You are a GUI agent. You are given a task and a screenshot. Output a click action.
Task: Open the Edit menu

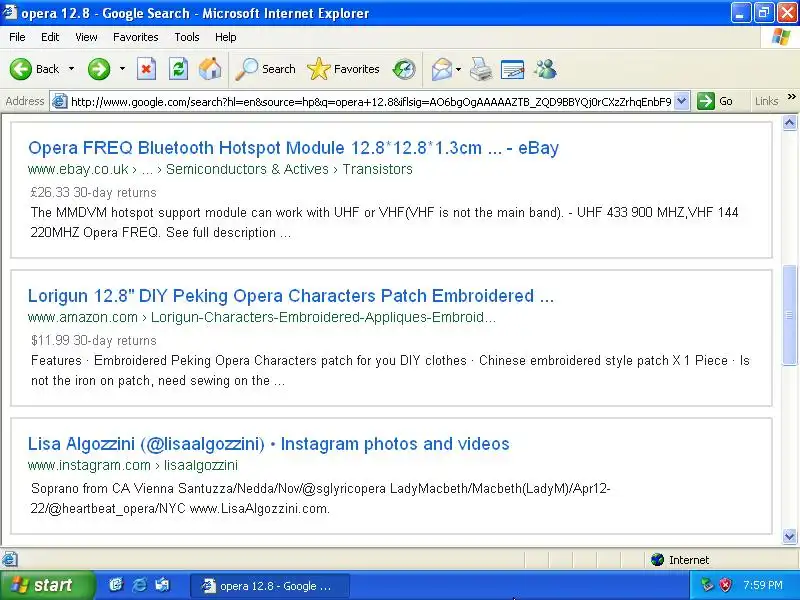point(50,37)
